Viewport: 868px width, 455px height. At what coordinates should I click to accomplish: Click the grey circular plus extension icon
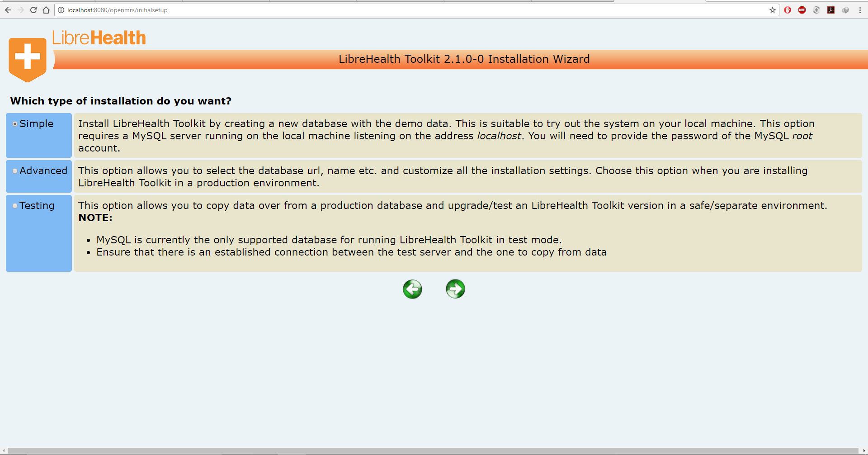pos(816,10)
